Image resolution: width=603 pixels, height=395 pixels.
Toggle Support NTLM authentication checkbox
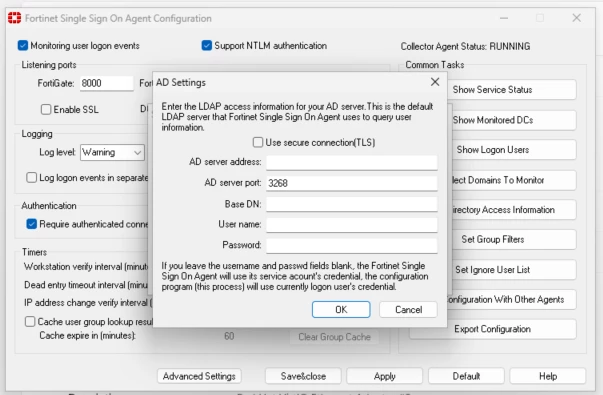tap(207, 45)
